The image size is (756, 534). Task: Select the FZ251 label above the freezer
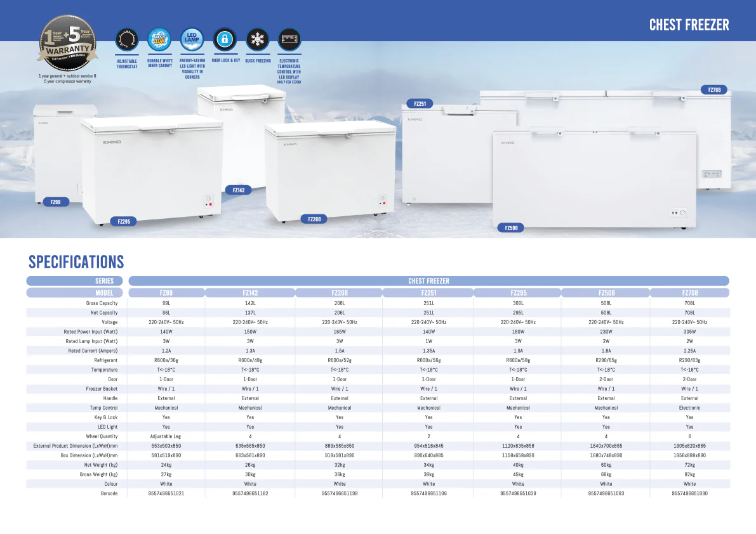tap(420, 103)
